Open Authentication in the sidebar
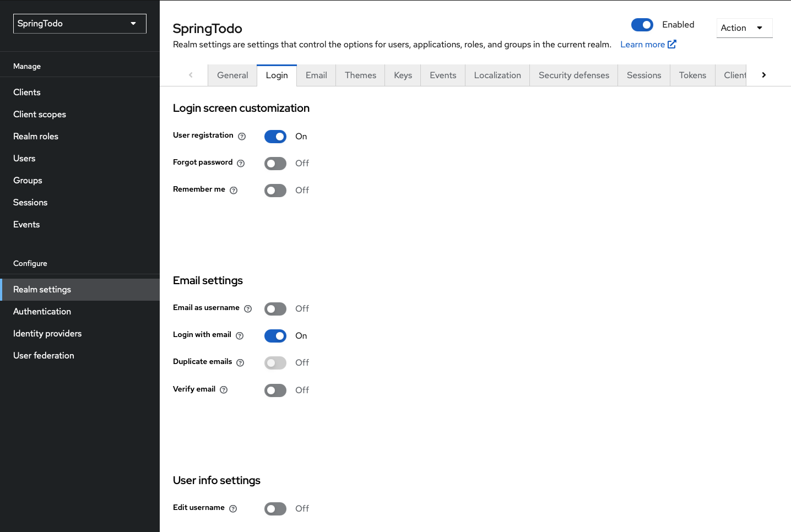 (80, 311)
